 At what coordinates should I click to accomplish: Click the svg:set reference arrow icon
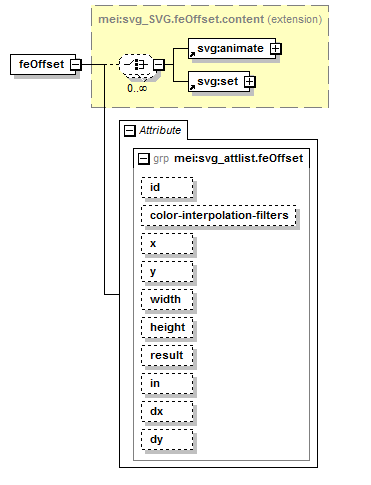[192, 87]
